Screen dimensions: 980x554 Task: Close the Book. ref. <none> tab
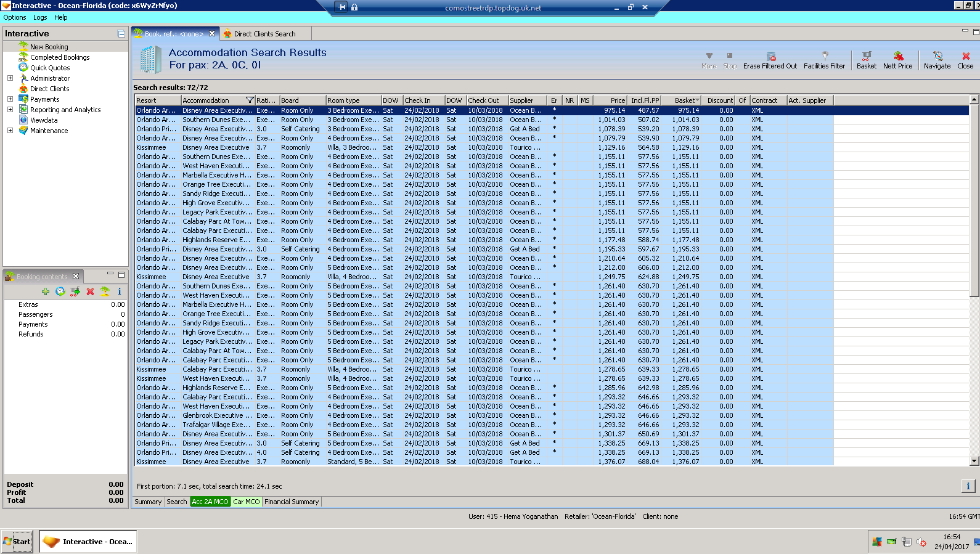tap(212, 33)
